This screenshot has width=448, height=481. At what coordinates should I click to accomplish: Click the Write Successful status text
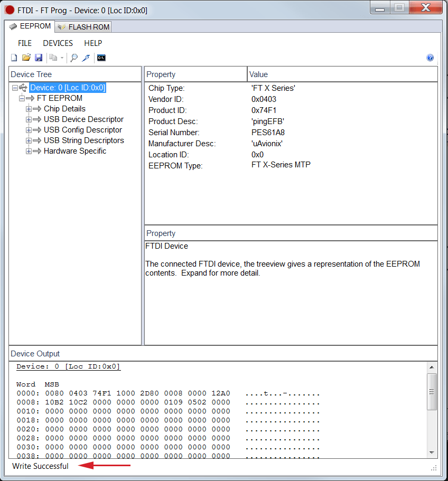[x=40, y=466]
